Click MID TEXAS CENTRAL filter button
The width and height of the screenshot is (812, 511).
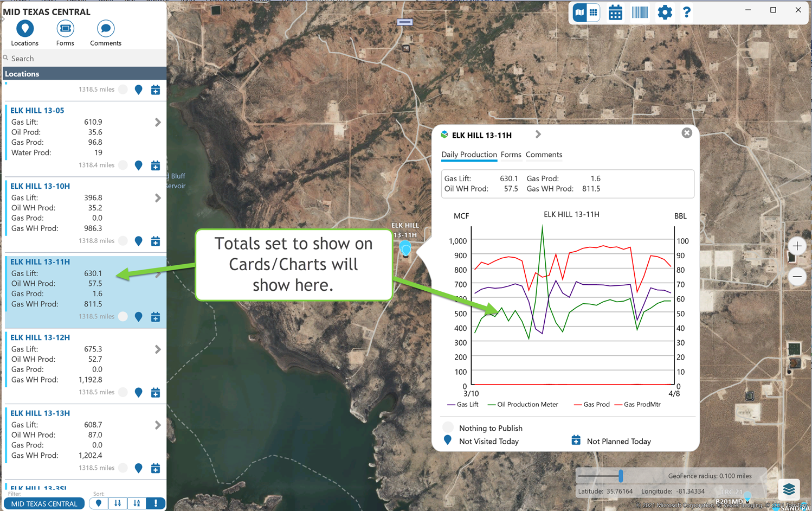coord(44,503)
